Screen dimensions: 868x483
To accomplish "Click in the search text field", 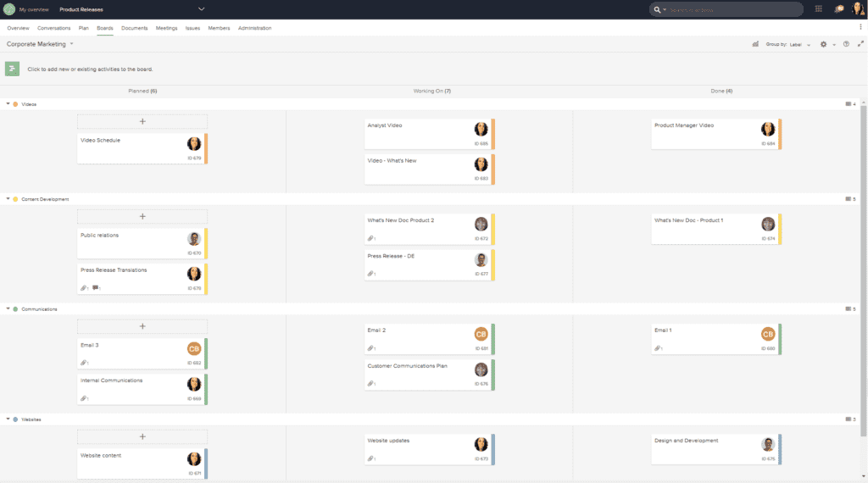I will pyautogui.click(x=733, y=9).
